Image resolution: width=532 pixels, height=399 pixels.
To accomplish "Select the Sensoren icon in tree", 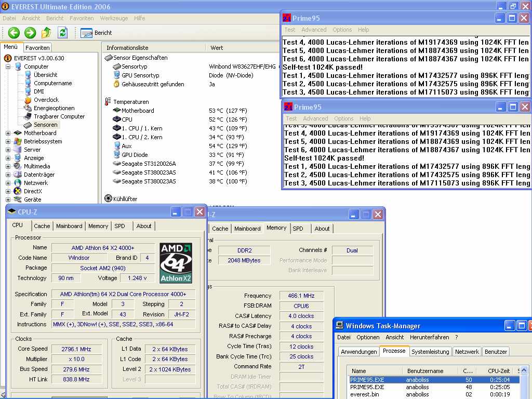I will (x=28, y=125).
